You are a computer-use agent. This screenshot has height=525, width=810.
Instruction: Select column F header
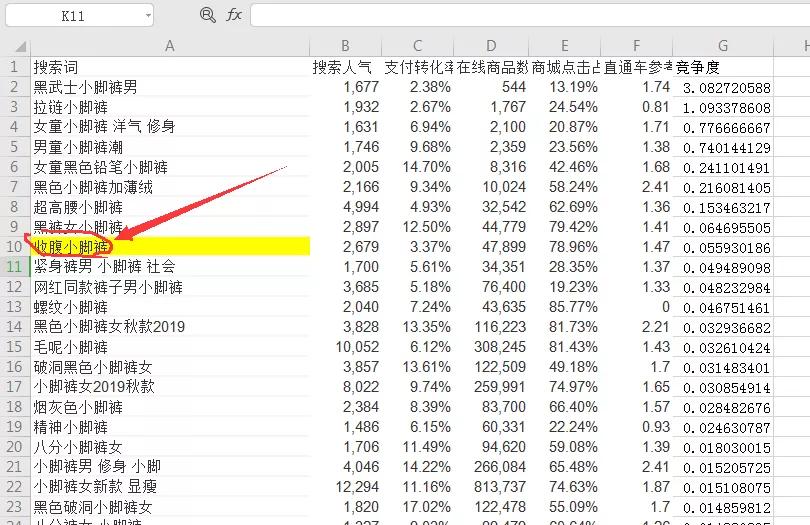pos(636,46)
